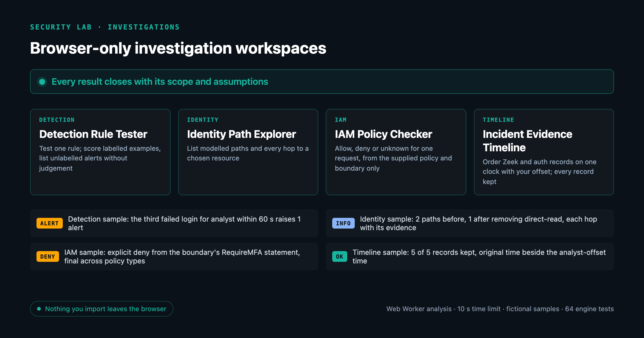The height and width of the screenshot is (338, 644).
Task: Click 'Nothing you import leaves the browser' pill
Action: click(x=102, y=309)
